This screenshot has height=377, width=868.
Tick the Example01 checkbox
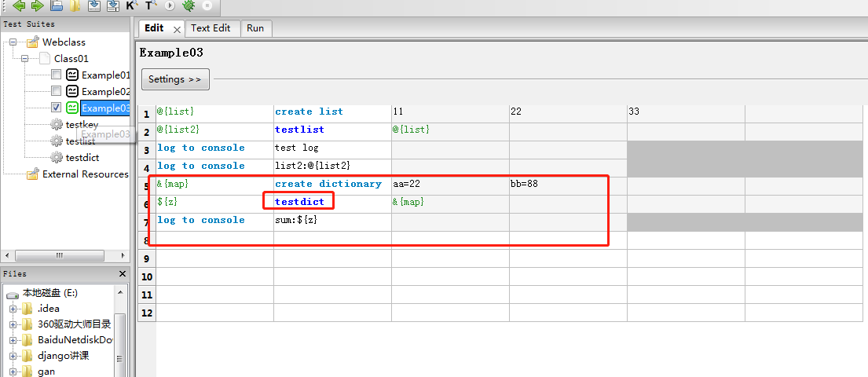coord(56,74)
